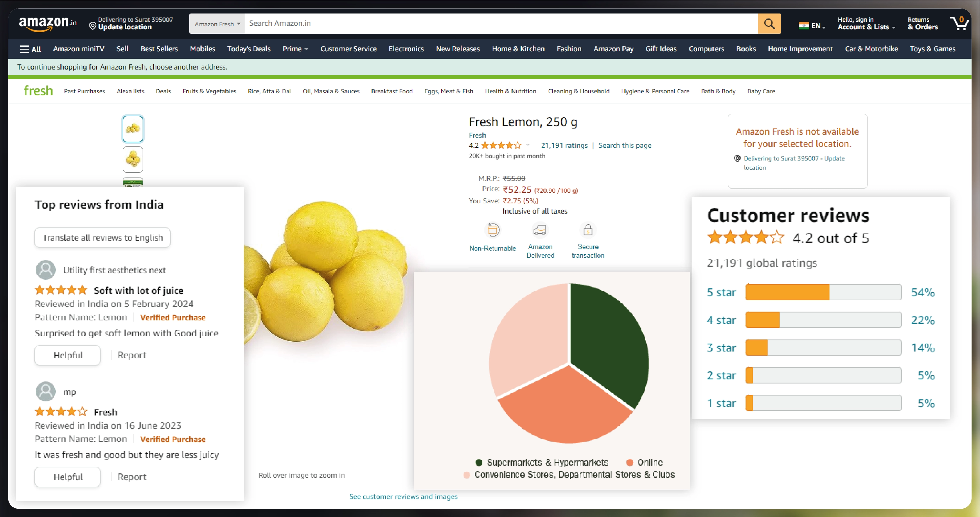Click the 3 star rating bar
The image size is (980, 517).
[823, 348]
